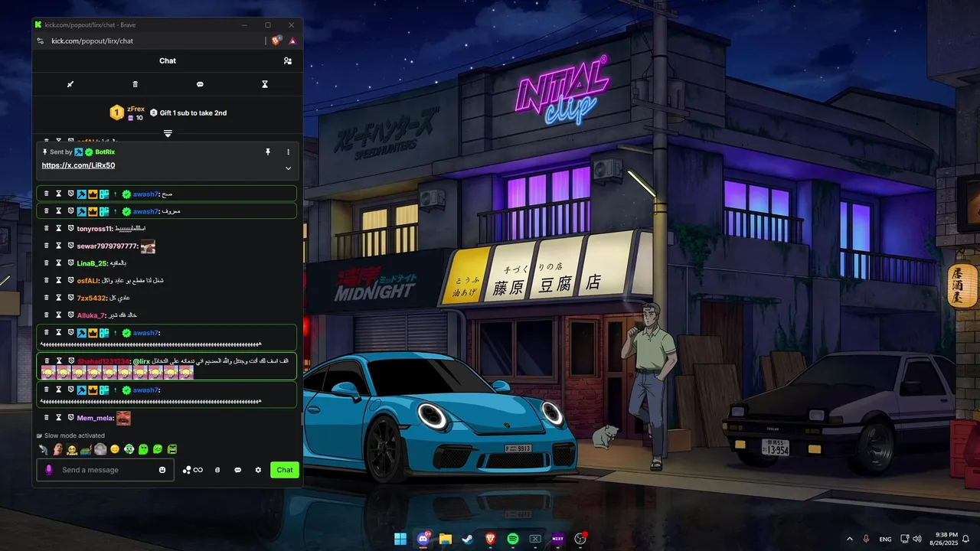Click the username LinaB_25
This screenshot has width=980, height=551.
point(90,263)
